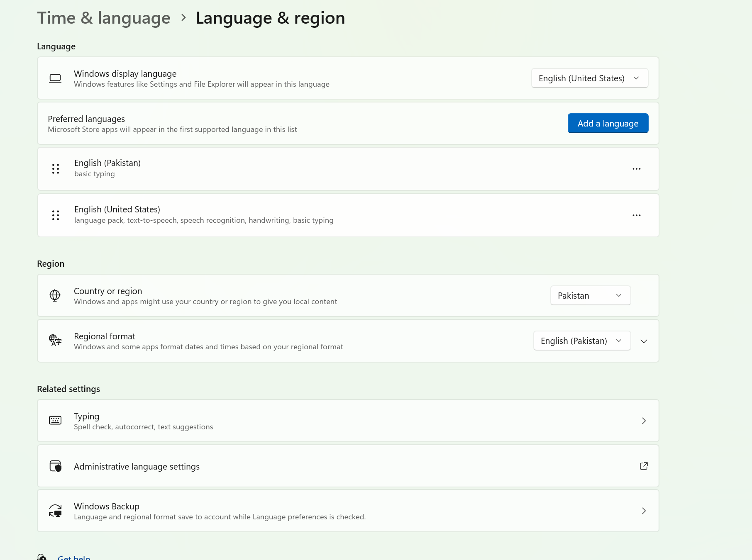Click the Preferred languages heading text
Viewport: 752px width, 560px height.
86,119
